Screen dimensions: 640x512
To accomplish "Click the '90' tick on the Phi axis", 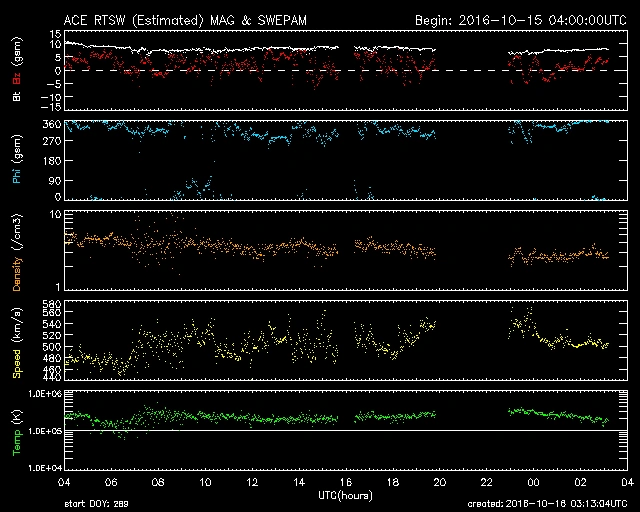I will coord(55,180).
